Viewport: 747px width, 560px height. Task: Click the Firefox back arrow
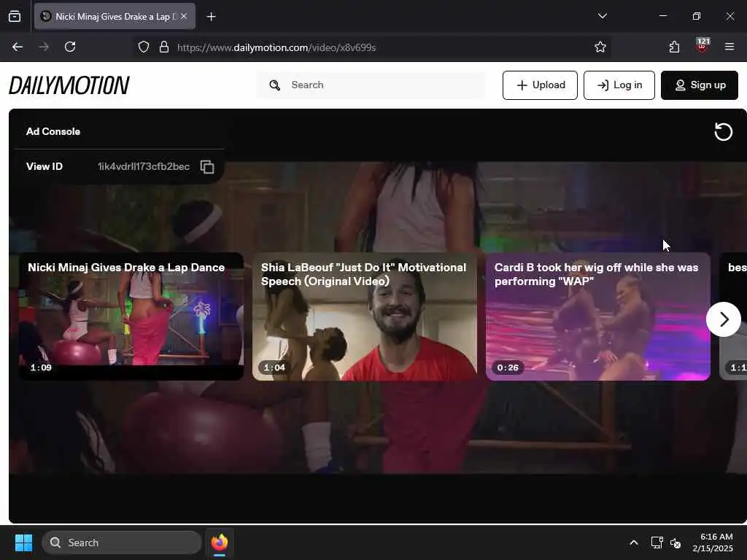coord(18,47)
